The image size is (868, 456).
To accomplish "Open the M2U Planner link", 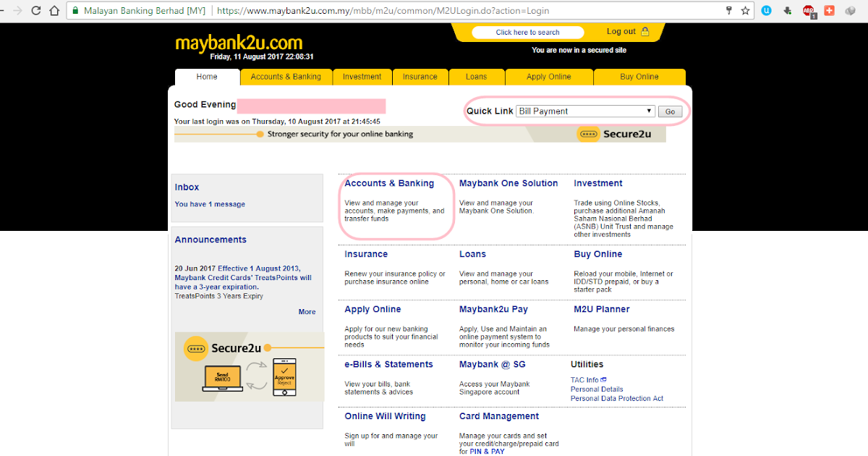I will (602, 309).
